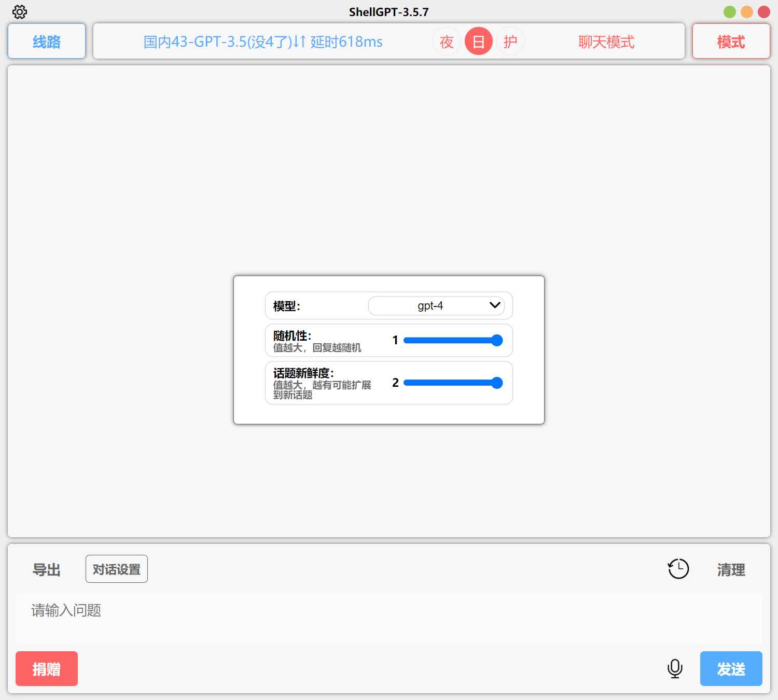
Task: Open the settings gear icon
Action: pos(20,11)
